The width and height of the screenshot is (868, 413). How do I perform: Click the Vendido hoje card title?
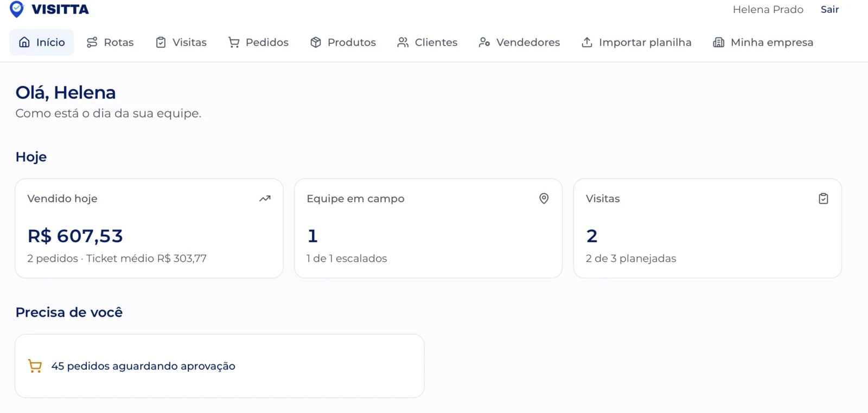(x=62, y=199)
